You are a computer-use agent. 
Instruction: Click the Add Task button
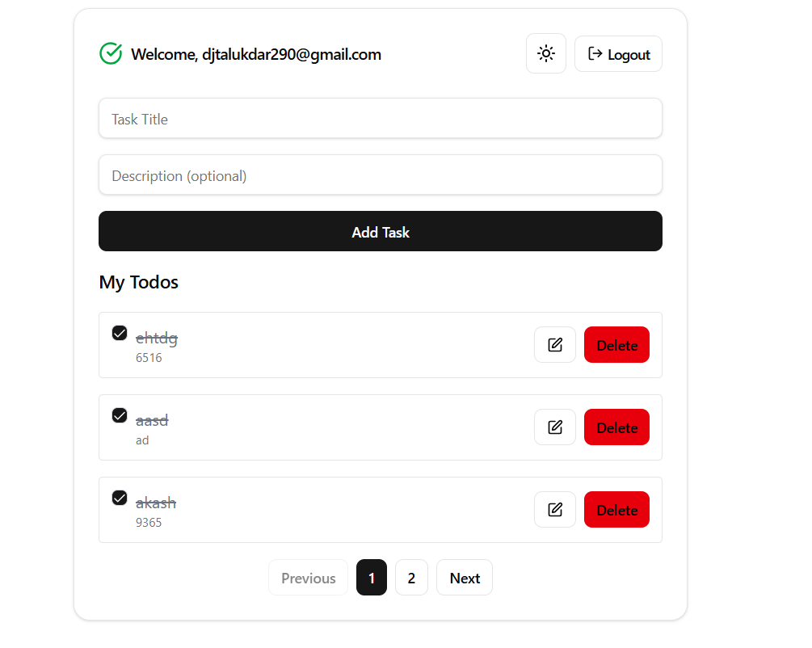click(380, 232)
